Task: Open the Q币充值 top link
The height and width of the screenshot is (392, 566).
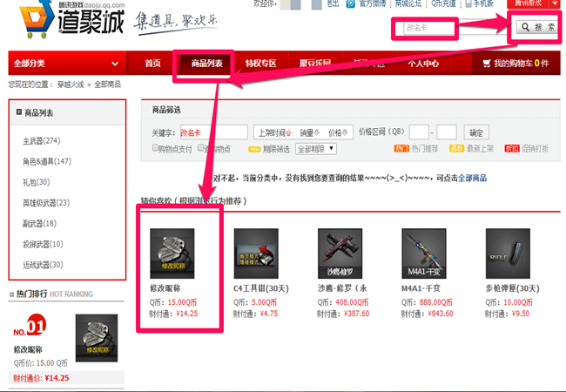Action: (x=443, y=3)
